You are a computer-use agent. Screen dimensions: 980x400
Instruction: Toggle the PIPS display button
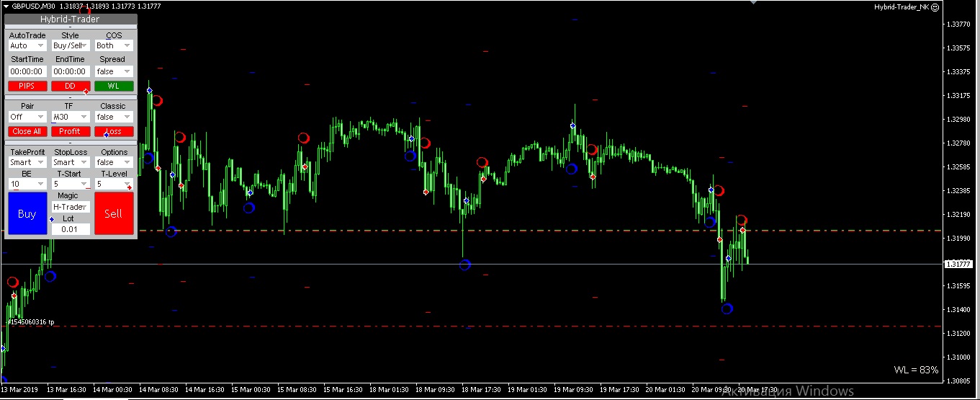point(27,86)
